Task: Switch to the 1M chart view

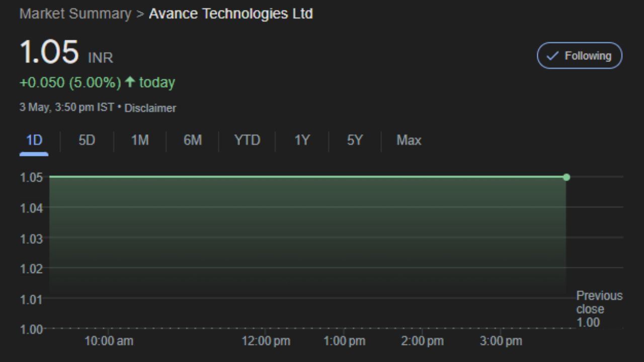Action: [x=139, y=141]
